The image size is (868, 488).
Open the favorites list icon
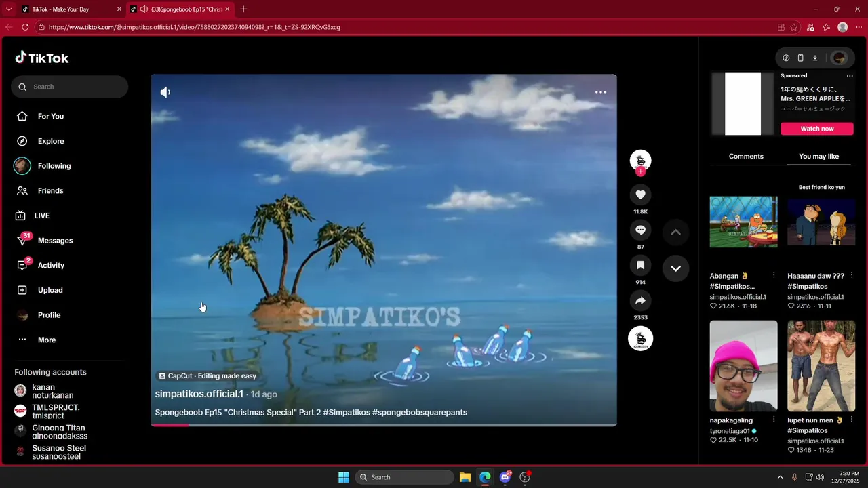pyautogui.click(x=827, y=27)
